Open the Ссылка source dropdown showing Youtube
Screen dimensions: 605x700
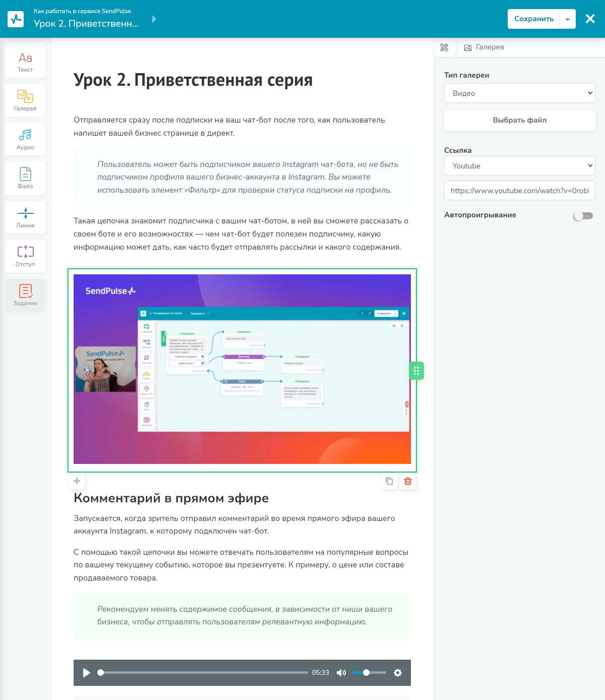(x=519, y=165)
